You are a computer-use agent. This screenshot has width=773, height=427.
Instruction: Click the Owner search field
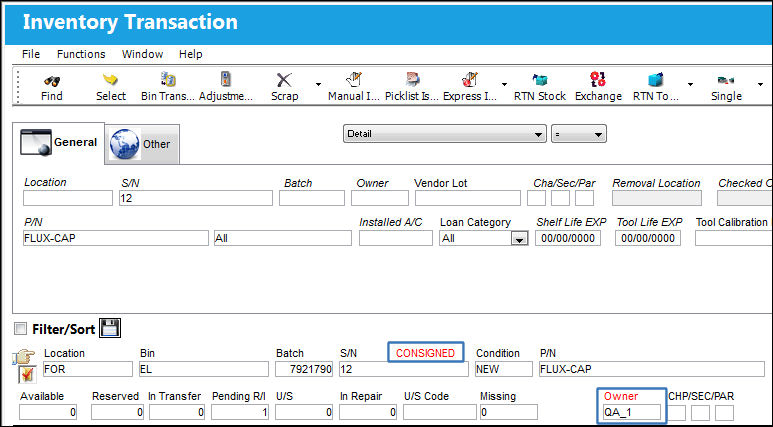click(x=380, y=198)
